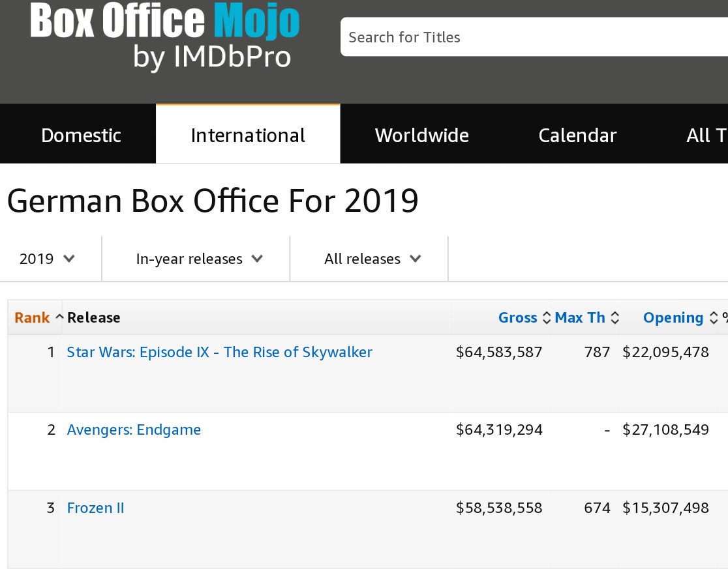Open the Domestic tab
This screenshot has height=569, width=728.
pos(81,136)
